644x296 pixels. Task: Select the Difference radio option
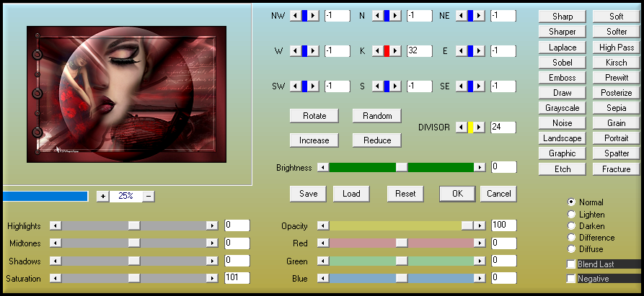point(572,238)
